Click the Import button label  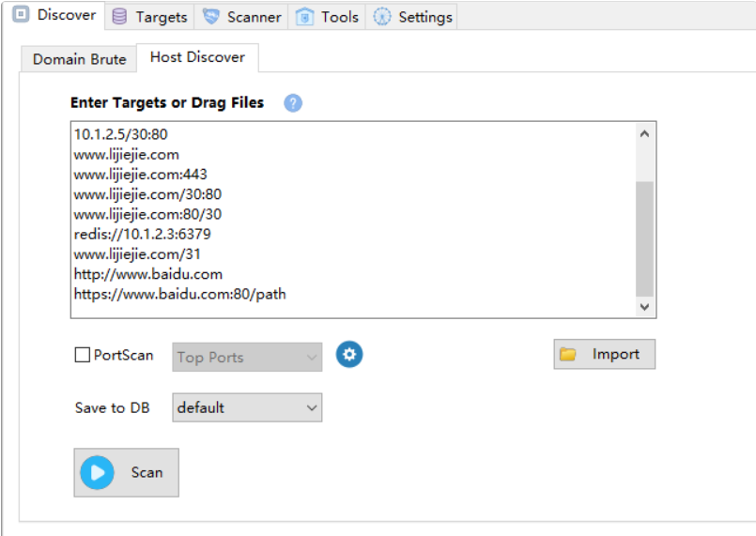(x=616, y=354)
